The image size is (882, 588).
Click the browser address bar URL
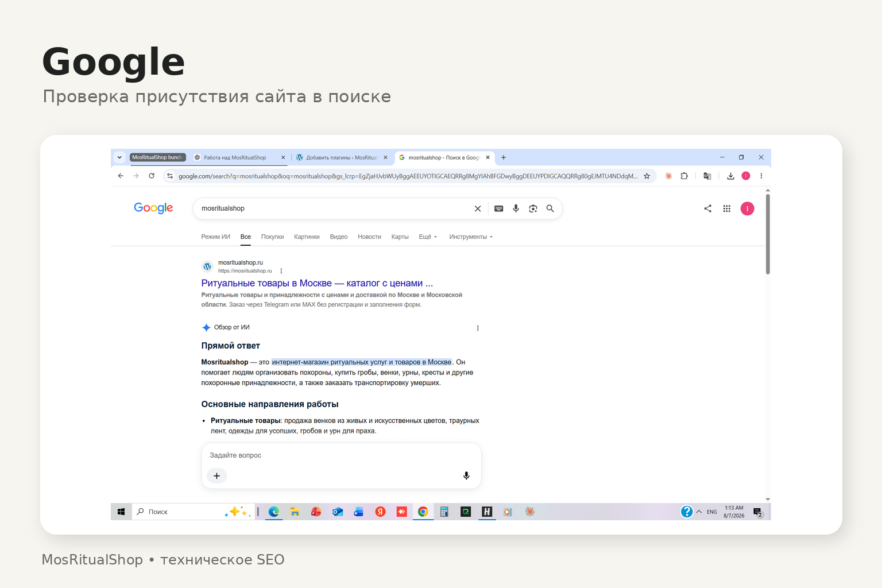[x=408, y=176]
